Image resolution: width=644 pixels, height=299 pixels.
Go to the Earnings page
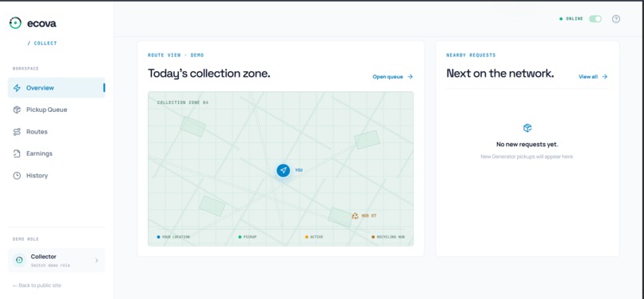[x=56, y=153]
